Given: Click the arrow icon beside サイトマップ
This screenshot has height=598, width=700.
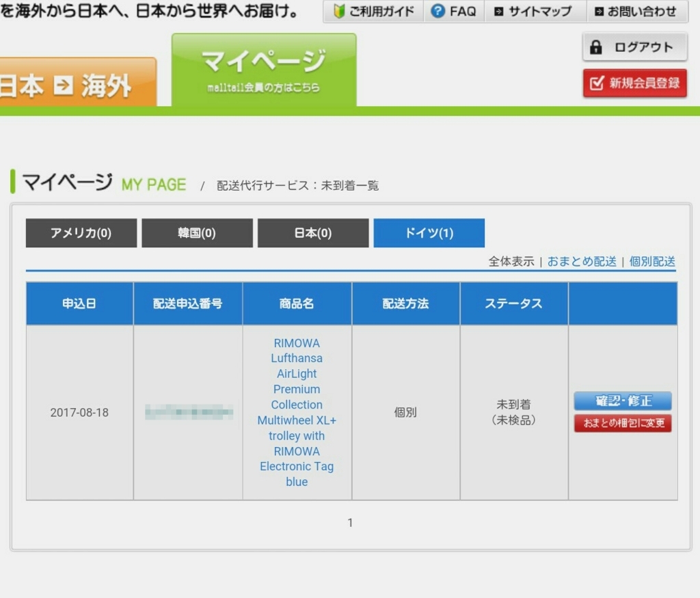Looking at the screenshot, I should tap(499, 12).
